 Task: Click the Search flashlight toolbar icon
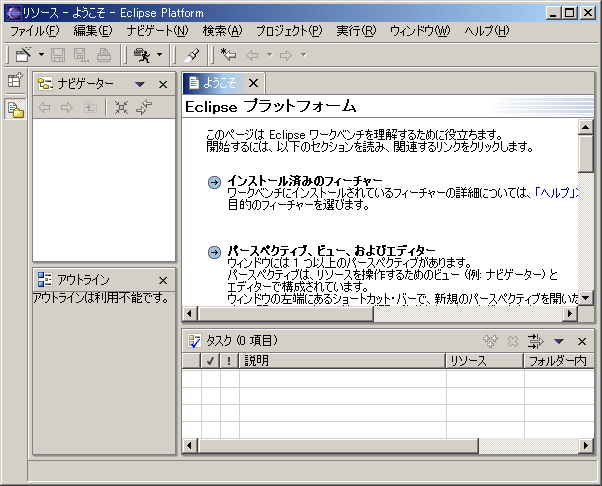191,55
